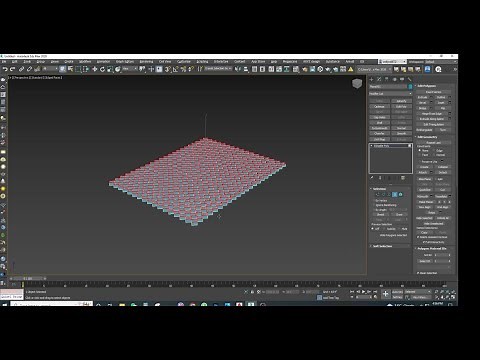The image size is (480, 360).
Task: Click Configure Modifier Sets icon under stack
Action: (403, 178)
